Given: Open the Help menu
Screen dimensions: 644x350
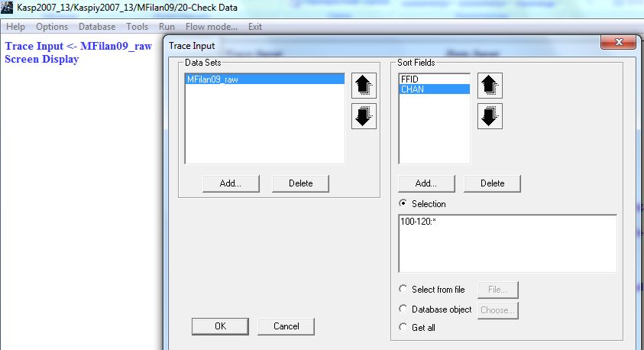Looking at the screenshot, I should [x=15, y=27].
